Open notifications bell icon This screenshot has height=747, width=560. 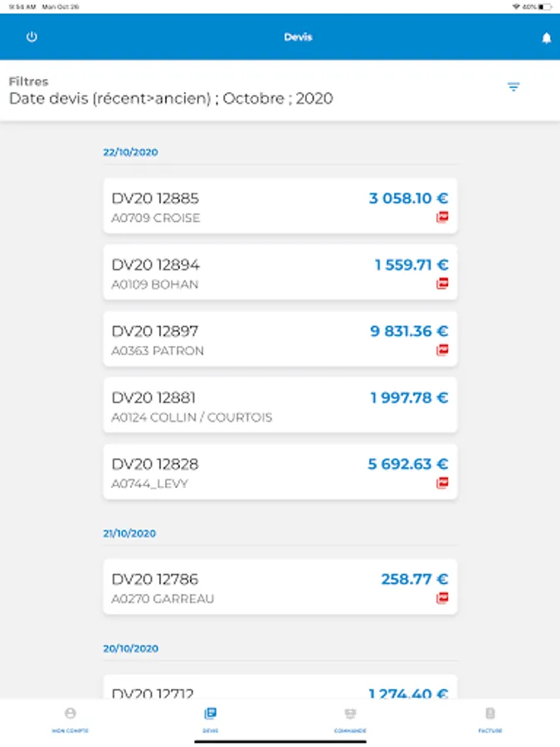(x=546, y=38)
